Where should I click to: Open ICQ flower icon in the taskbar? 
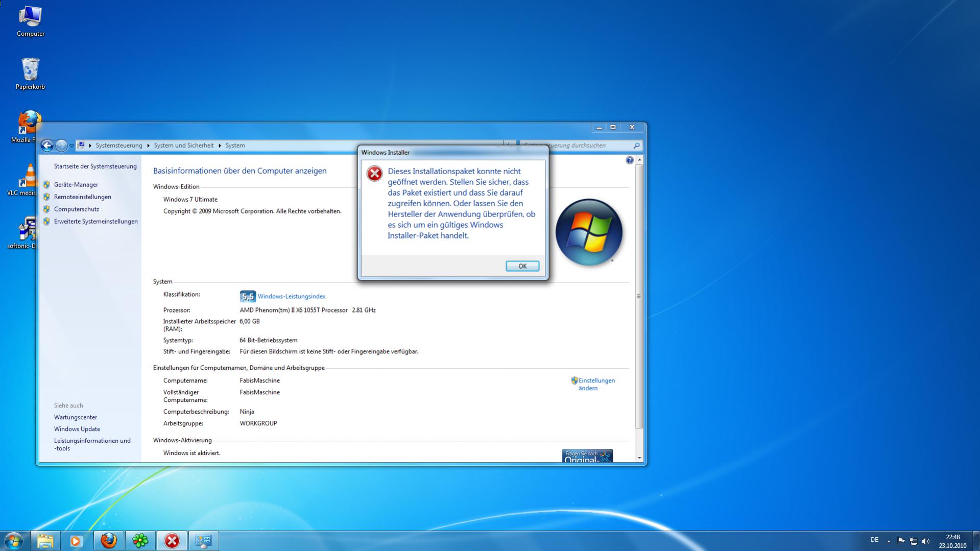140,541
